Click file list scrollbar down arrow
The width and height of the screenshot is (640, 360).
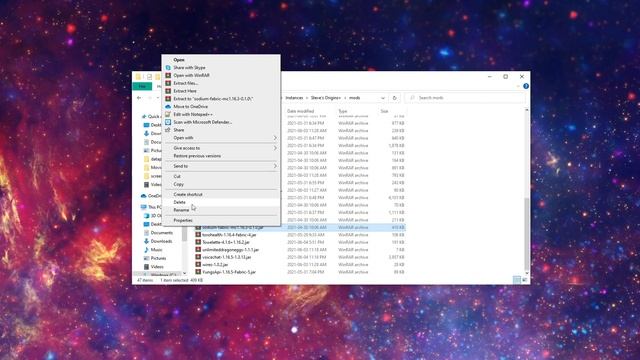[527, 273]
